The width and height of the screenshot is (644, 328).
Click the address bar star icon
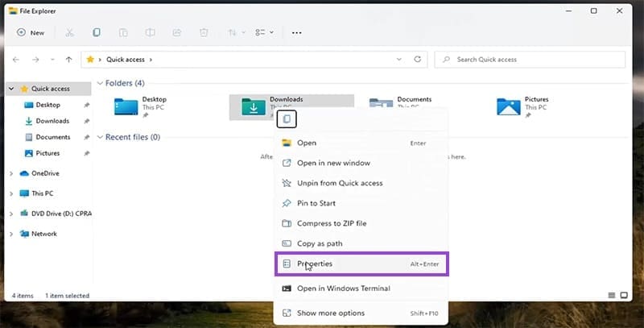coord(90,60)
